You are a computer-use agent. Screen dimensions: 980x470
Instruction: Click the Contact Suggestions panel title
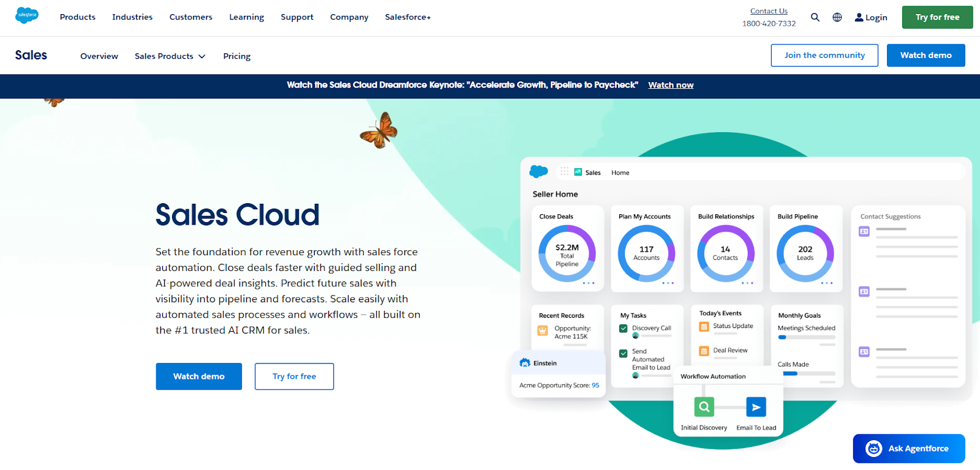(891, 217)
